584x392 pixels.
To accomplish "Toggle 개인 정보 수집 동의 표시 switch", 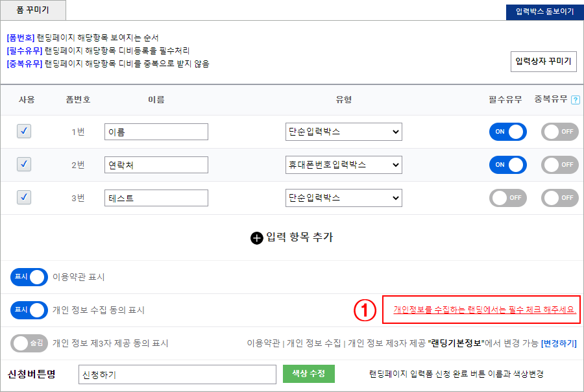I will 29,310.
